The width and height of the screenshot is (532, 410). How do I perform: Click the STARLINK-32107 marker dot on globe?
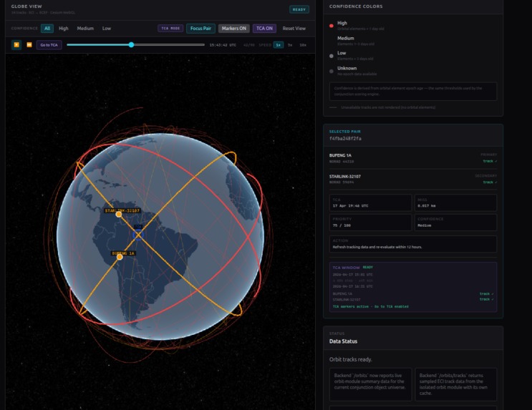click(119, 215)
